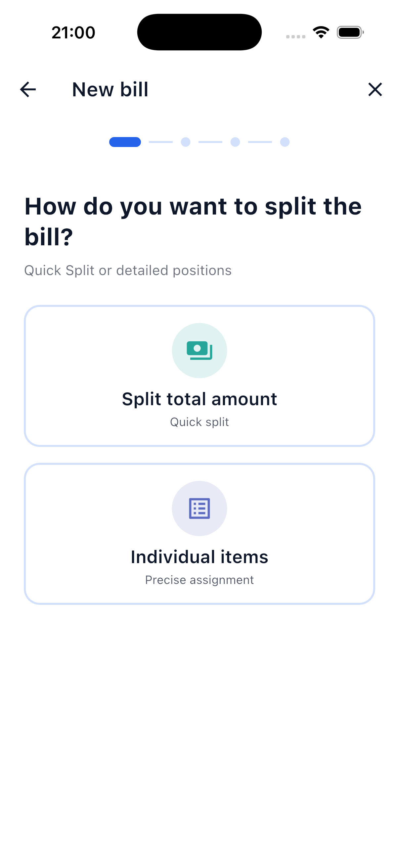Jump to the third step dot
This screenshot has width=399, height=868.
(235, 142)
